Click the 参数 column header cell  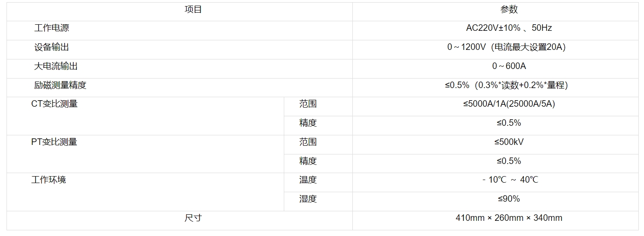[509, 10]
